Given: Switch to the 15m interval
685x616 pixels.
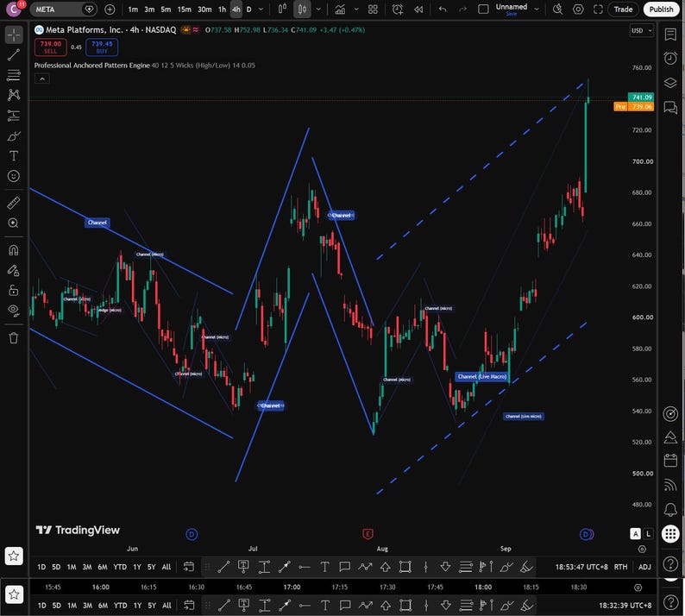Looking at the screenshot, I should pos(184,9).
